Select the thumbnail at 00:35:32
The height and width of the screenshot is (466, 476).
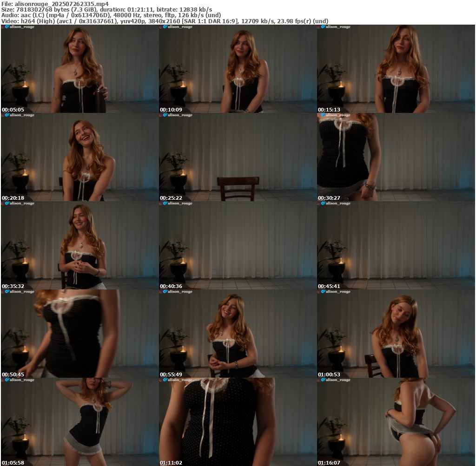point(80,245)
